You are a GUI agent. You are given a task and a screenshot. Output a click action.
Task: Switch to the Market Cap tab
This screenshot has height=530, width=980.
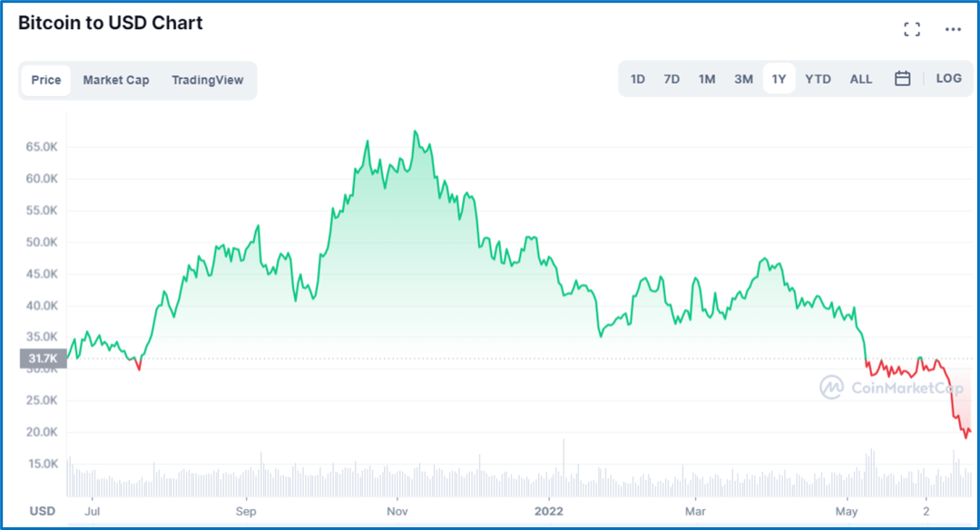pyautogui.click(x=116, y=80)
